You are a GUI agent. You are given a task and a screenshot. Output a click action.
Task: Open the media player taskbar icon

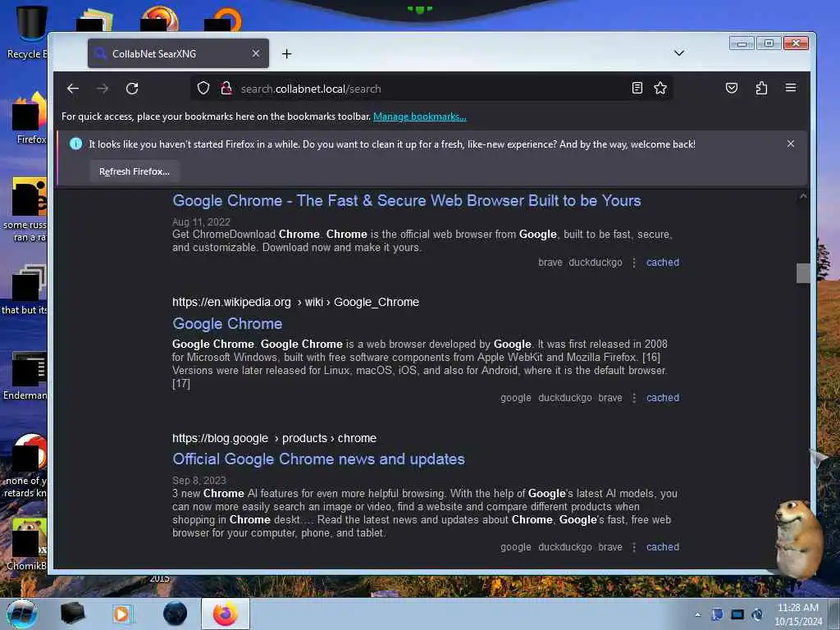click(x=121, y=614)
